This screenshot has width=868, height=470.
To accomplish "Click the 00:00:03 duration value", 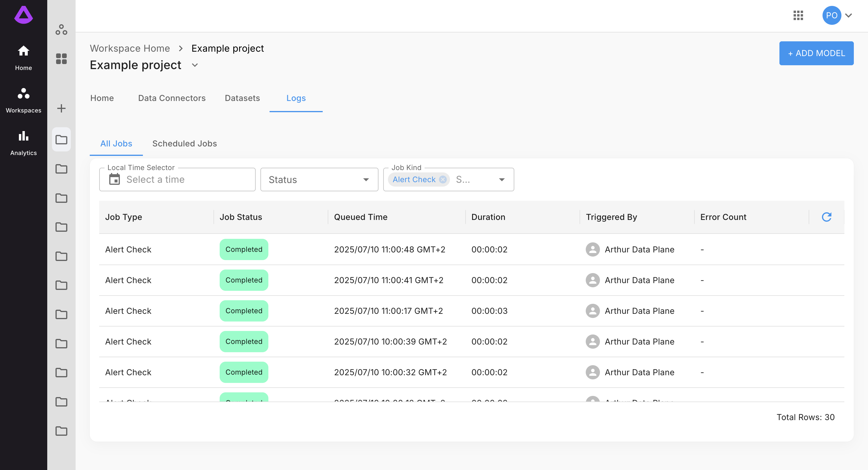I will [x=489, y=311].
